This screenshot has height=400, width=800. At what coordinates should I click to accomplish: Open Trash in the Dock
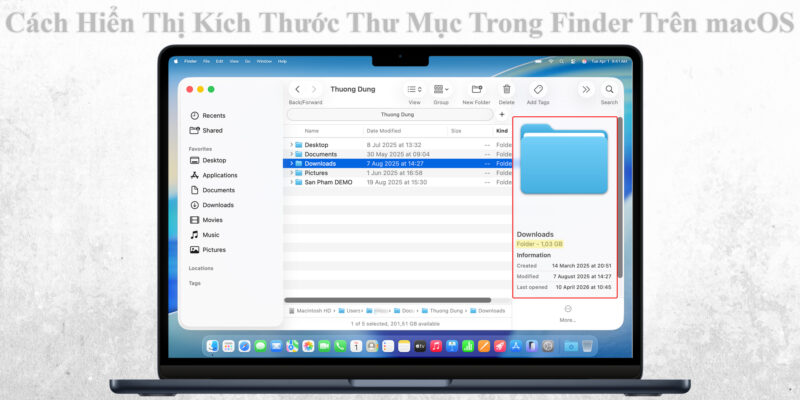point(587,346)
